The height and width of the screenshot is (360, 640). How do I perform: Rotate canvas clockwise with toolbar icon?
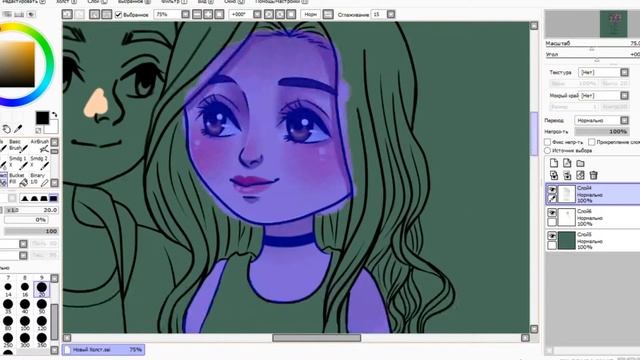coord(280,14)
